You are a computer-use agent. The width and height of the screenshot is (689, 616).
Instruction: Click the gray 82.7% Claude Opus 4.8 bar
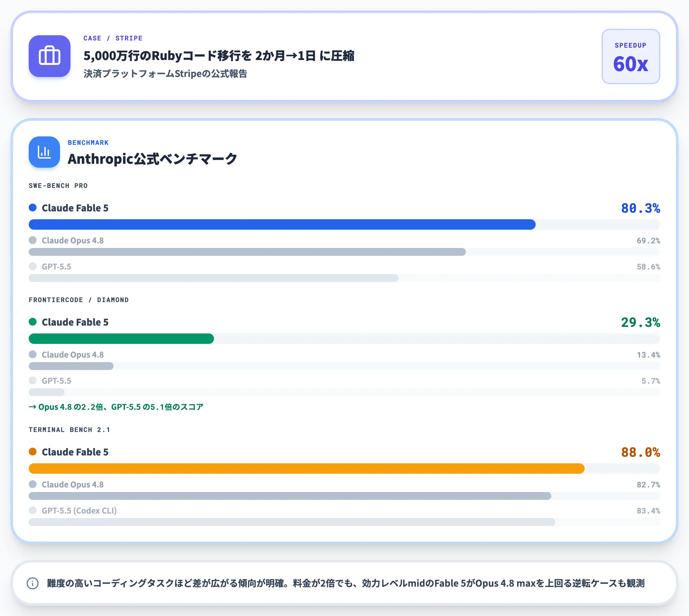click(x=290, y=496)
